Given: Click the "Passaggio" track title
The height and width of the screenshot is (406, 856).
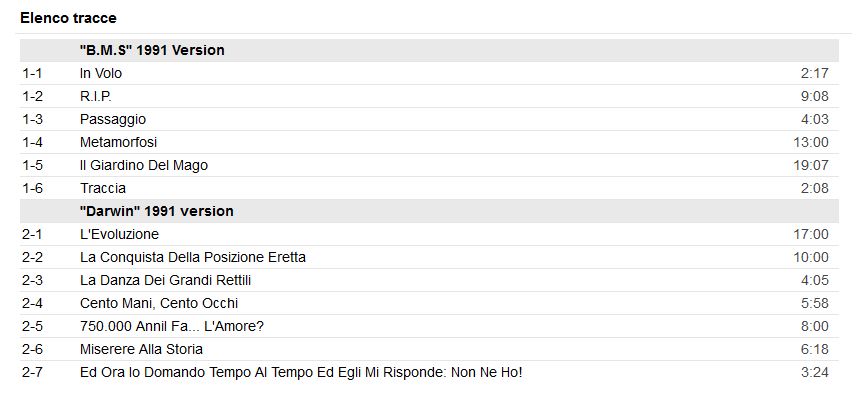Looking at the screenshot, I should point(113,119).
